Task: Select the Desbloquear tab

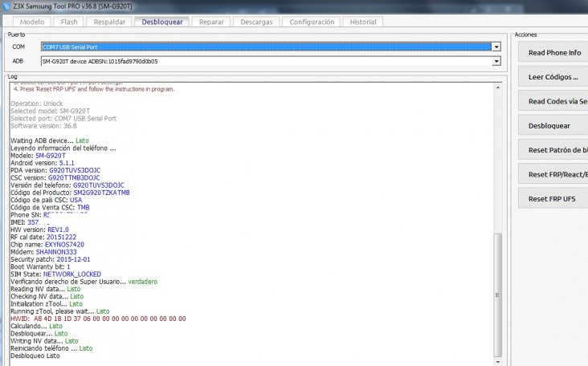Action: tap(162, 22)
